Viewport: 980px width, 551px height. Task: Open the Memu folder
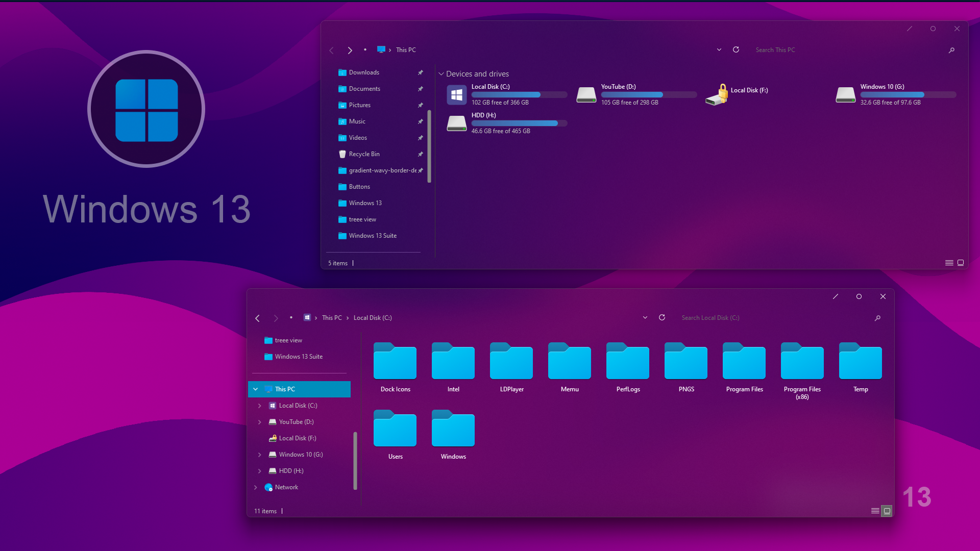570,367
